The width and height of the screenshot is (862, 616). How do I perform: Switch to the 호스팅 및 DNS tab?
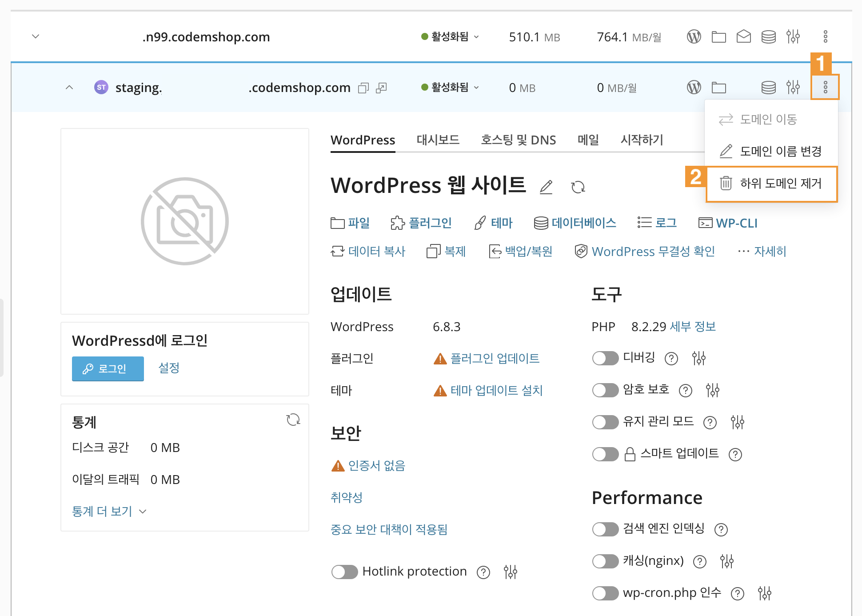point(518,140)
